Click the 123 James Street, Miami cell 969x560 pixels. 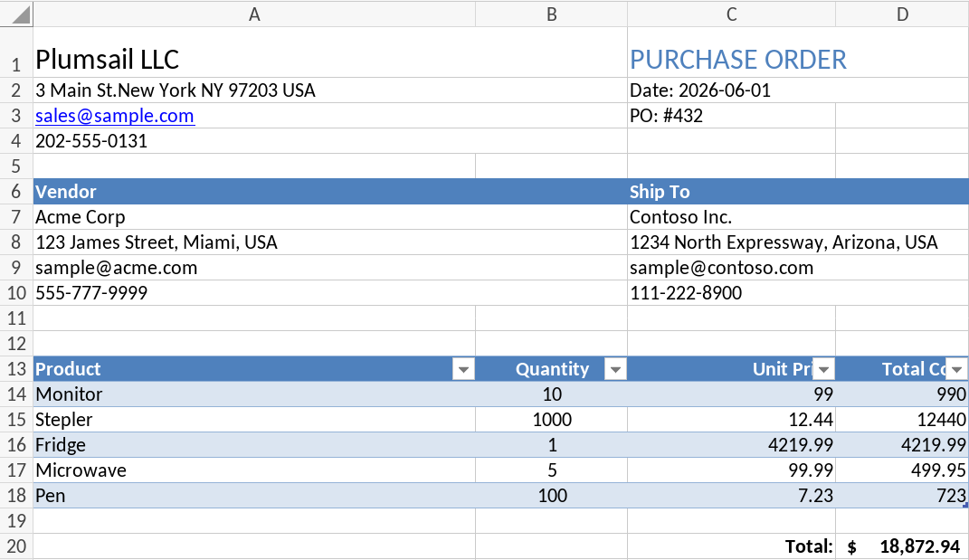tap(330, 242)
